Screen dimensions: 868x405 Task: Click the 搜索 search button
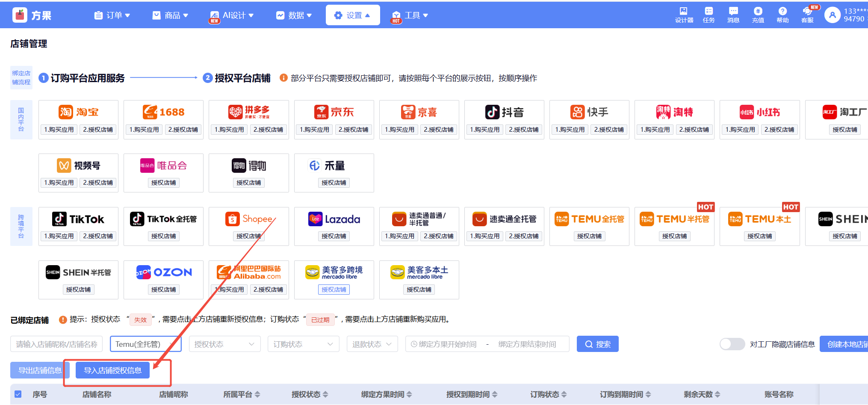click(597, 344)
